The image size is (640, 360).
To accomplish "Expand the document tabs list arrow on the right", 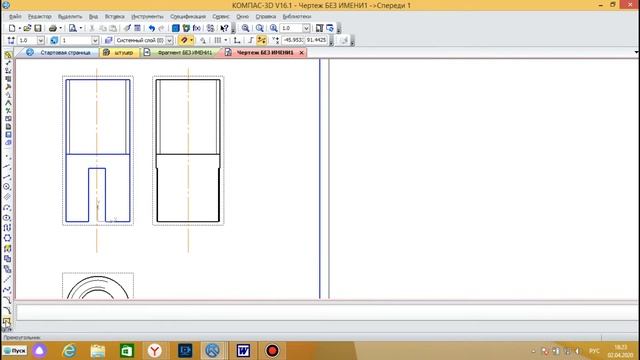I will pos(636,52).
